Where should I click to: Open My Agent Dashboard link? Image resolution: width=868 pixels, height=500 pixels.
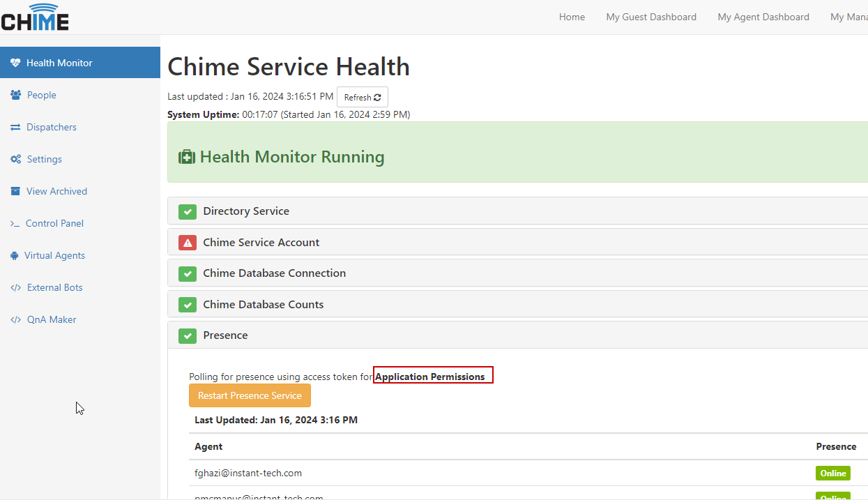tap(763, 17)
